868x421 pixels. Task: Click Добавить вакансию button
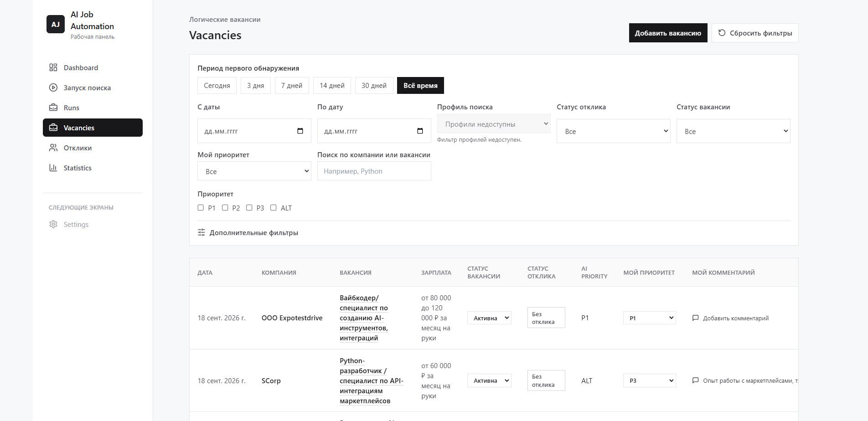pyautogui.click(x=668, y=33)
